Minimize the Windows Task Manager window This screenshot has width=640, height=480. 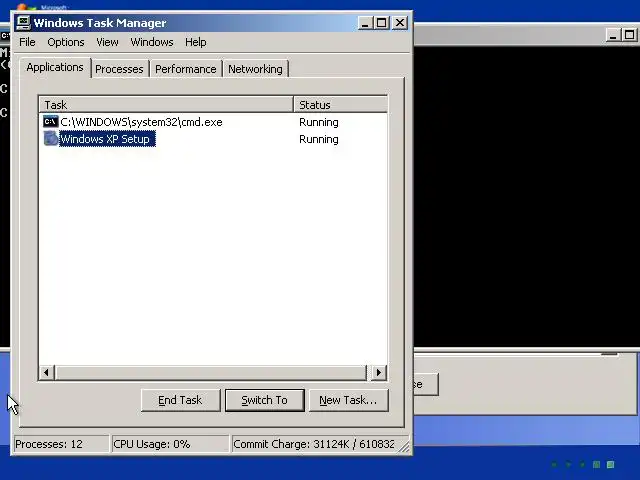(365, 23)
